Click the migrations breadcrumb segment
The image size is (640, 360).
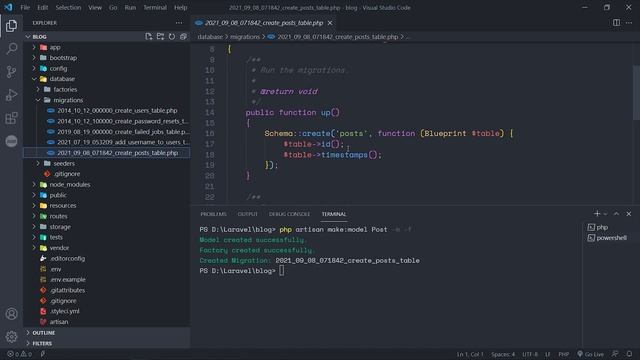click(244, 37)
